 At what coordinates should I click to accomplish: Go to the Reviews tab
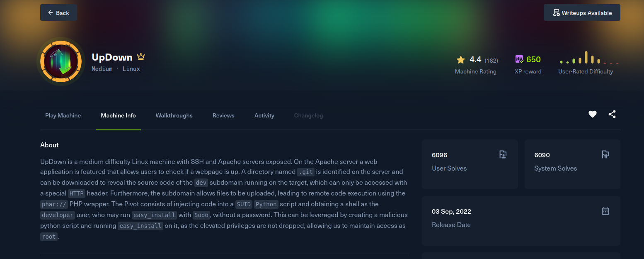pyautogui.click(x=223, y=115)
